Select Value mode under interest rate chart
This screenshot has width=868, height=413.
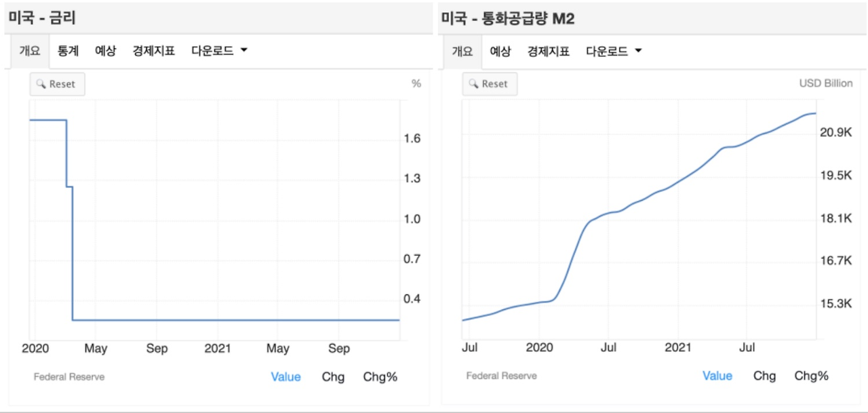tap(285, 377)
